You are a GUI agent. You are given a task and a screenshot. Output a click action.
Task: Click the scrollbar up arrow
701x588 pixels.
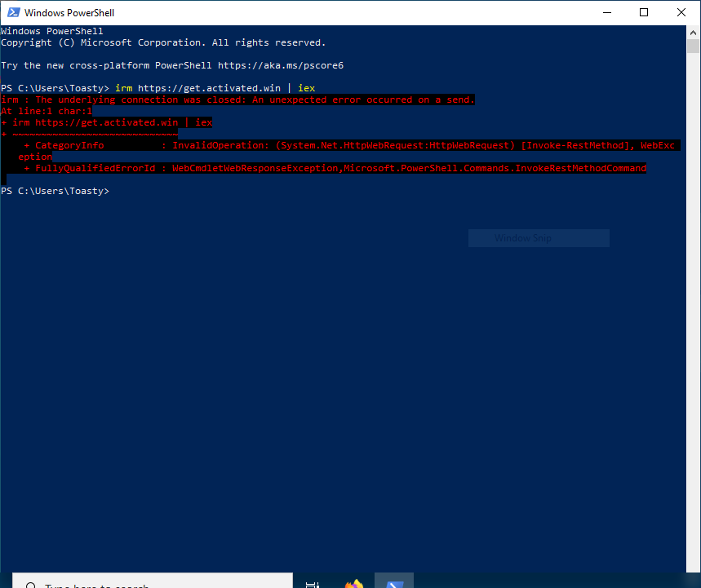(693, 32)
